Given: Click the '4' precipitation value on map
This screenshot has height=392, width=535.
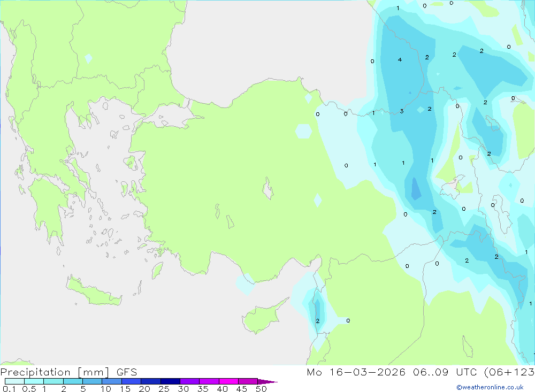Looking at the screenshot, I should coord(400,60).
